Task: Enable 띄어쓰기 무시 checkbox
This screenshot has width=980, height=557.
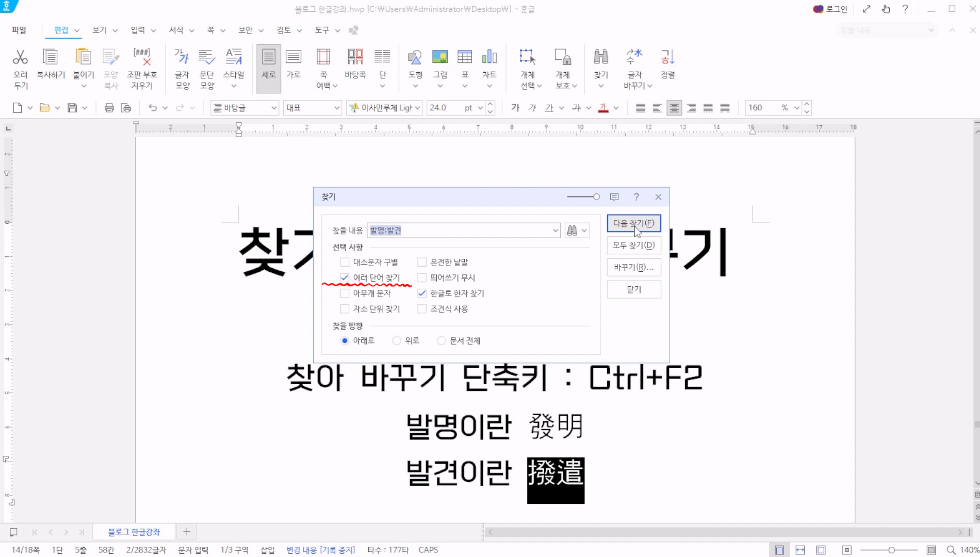Action: 422,277
